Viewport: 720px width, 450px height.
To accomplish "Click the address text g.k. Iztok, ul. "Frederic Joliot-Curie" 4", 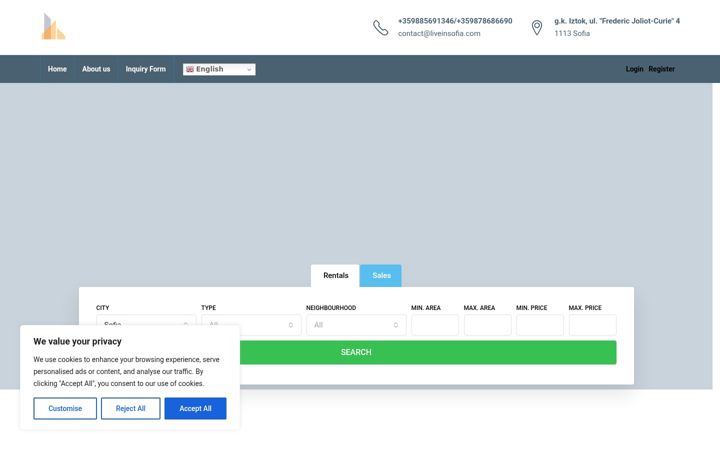I will tap(617, 21).
